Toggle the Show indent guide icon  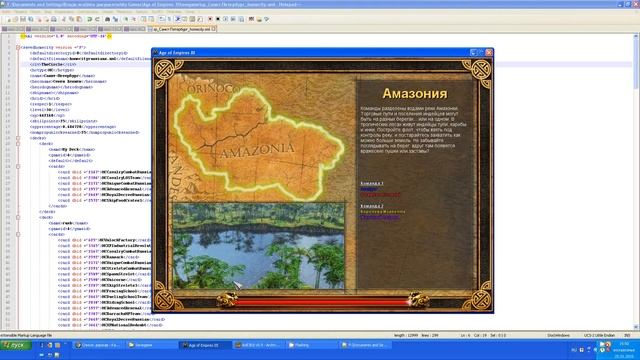point(178,19)
